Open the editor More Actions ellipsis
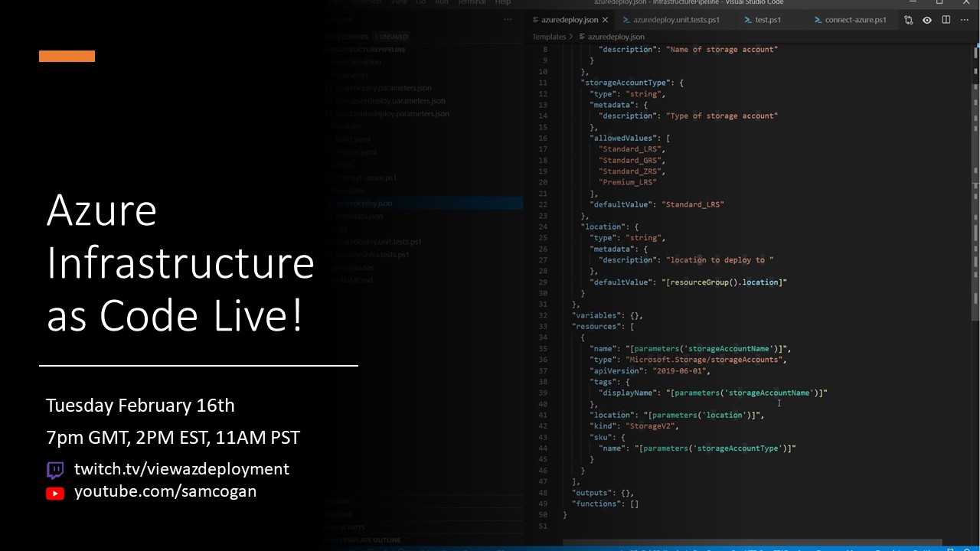Viewport: 980px width, 551px height. (x=965, y=20)
